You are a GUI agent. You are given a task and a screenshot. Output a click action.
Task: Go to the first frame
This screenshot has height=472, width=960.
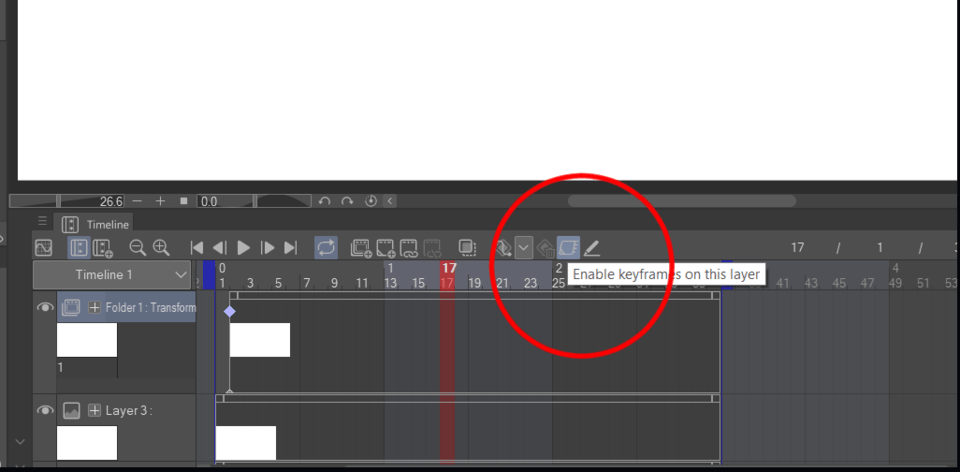tap(197, 248)
